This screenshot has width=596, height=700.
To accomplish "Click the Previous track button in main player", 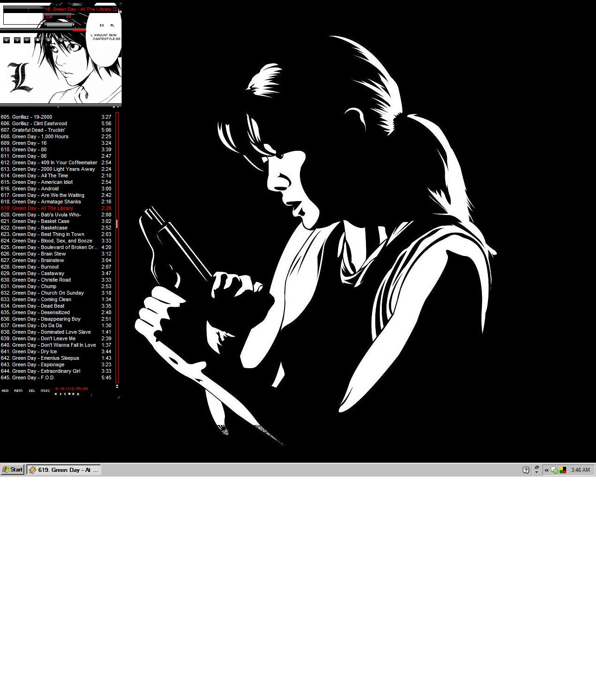I will pos(7,40).
